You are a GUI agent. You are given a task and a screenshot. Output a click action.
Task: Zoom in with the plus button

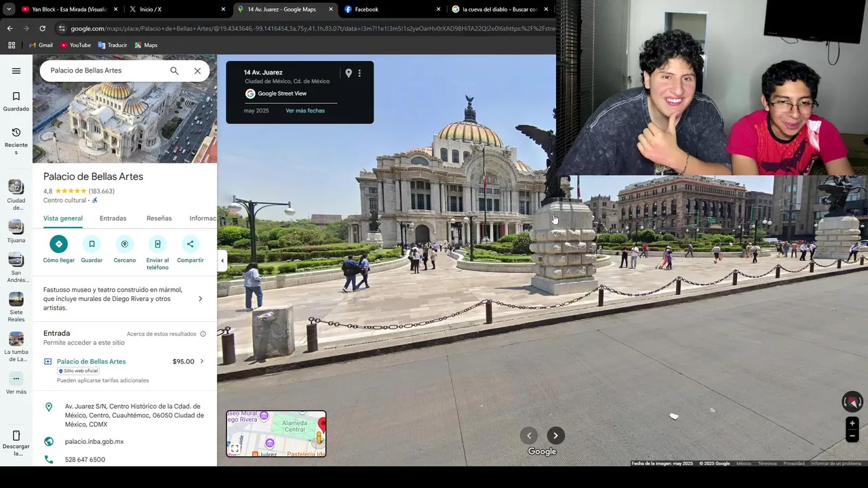pos(852,424)
